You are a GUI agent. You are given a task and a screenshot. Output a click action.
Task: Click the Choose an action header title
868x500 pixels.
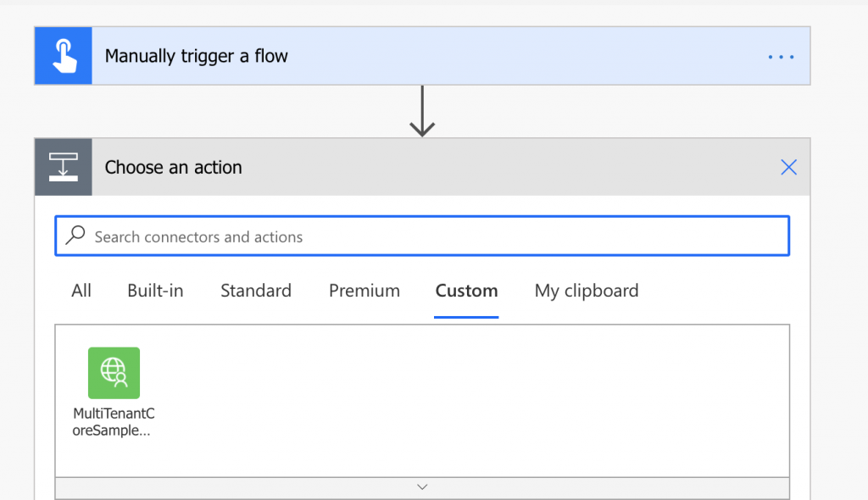(173, 167)
